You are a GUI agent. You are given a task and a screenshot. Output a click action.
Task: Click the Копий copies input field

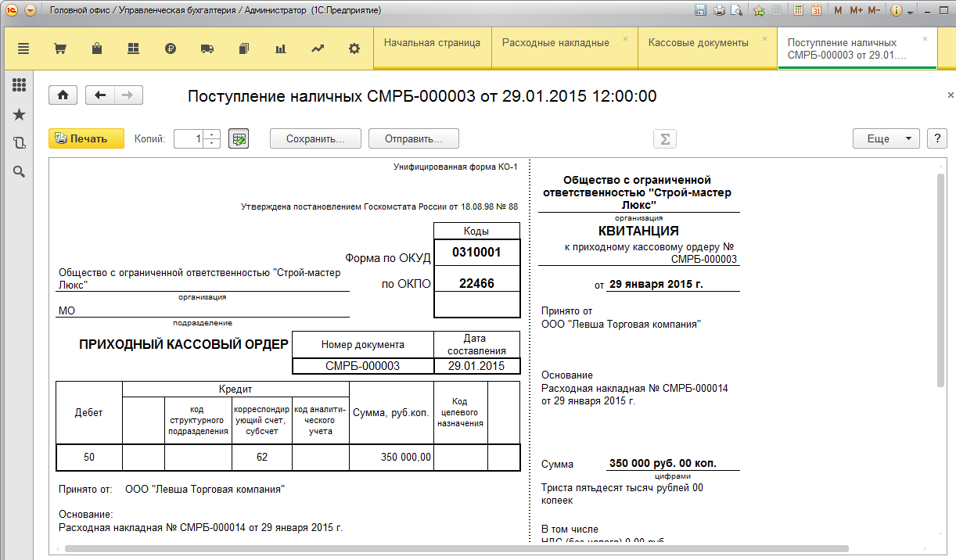click(x=190, y=138)
